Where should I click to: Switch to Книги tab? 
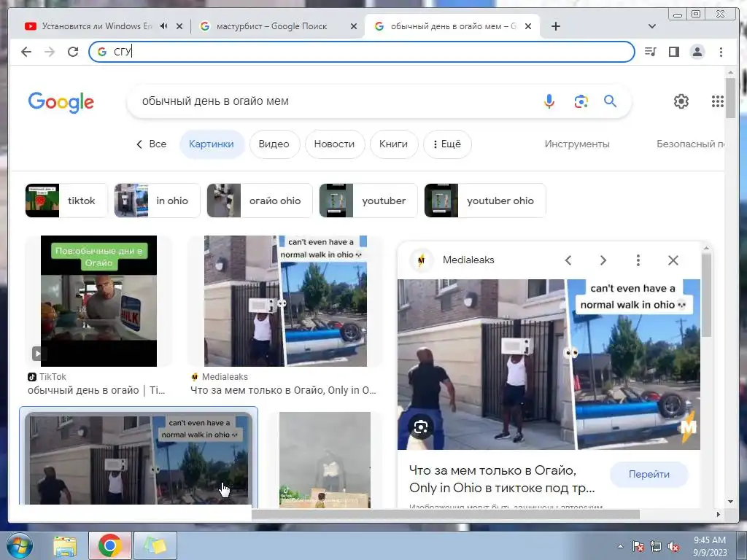[393, 144]
